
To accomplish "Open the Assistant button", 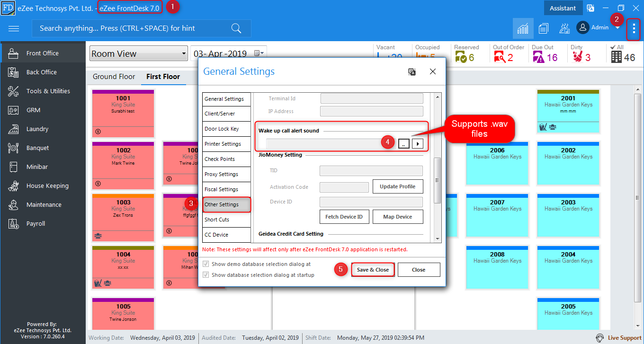I will (563, 8).
